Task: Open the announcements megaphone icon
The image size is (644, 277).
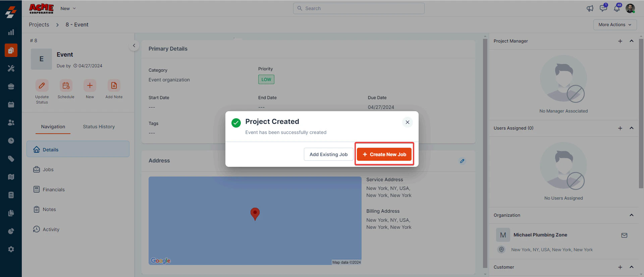Action: click(x=590, y=8)
